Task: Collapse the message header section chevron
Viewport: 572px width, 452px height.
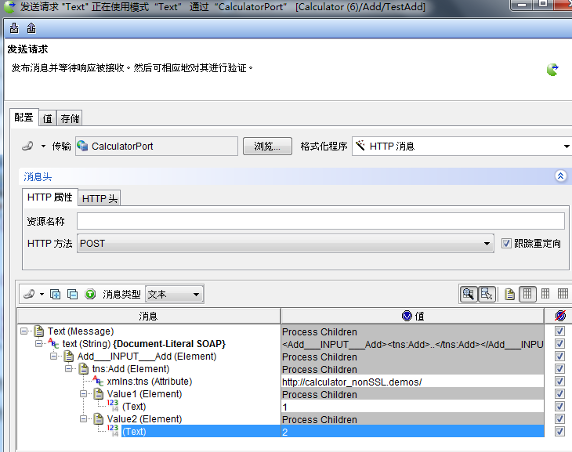Action: 560,176
